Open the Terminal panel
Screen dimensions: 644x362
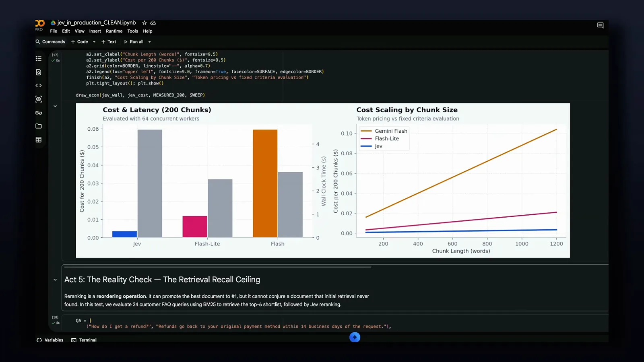pyautogui.click(x=84, y=340)
